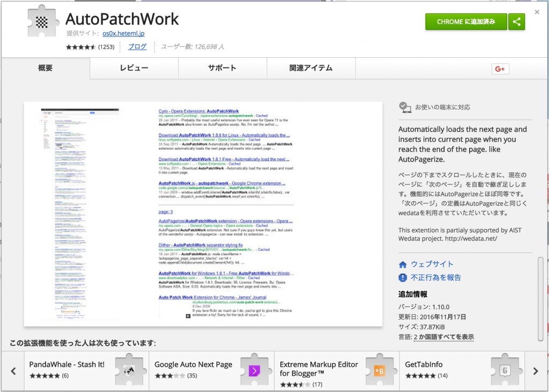Click the extension screenshot preview image
549x392 pixels.
point(203,214)
